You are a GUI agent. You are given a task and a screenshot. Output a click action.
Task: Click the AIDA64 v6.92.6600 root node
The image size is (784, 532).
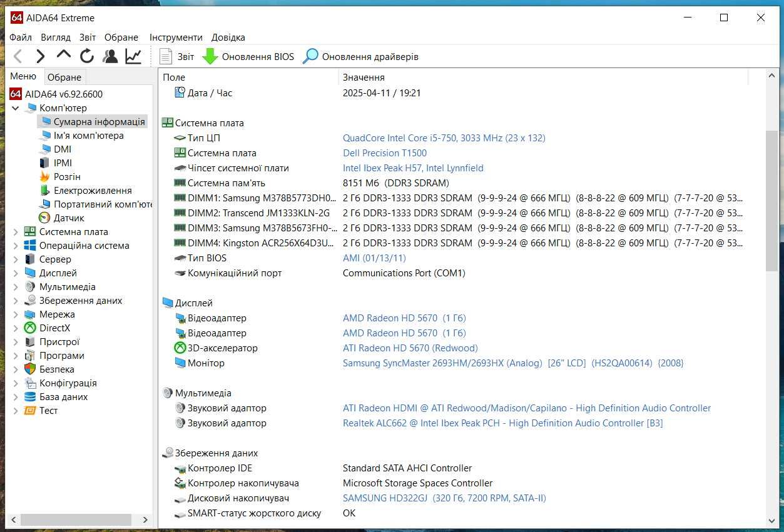point(63,94)
